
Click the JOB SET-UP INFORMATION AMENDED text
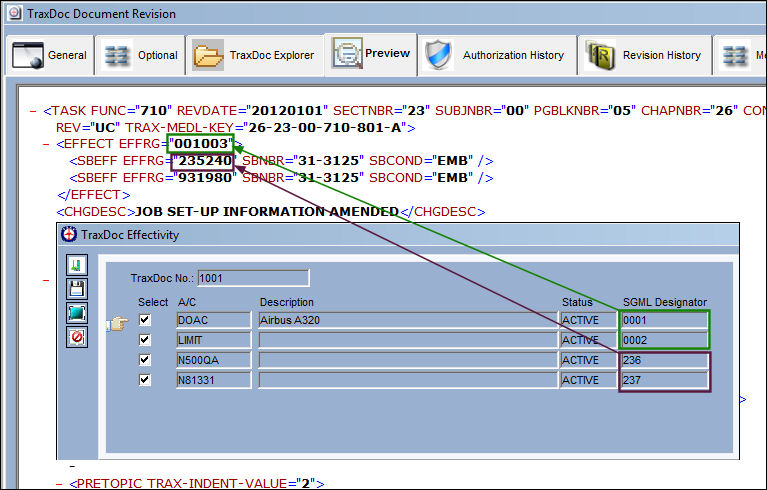pos(267,212)
